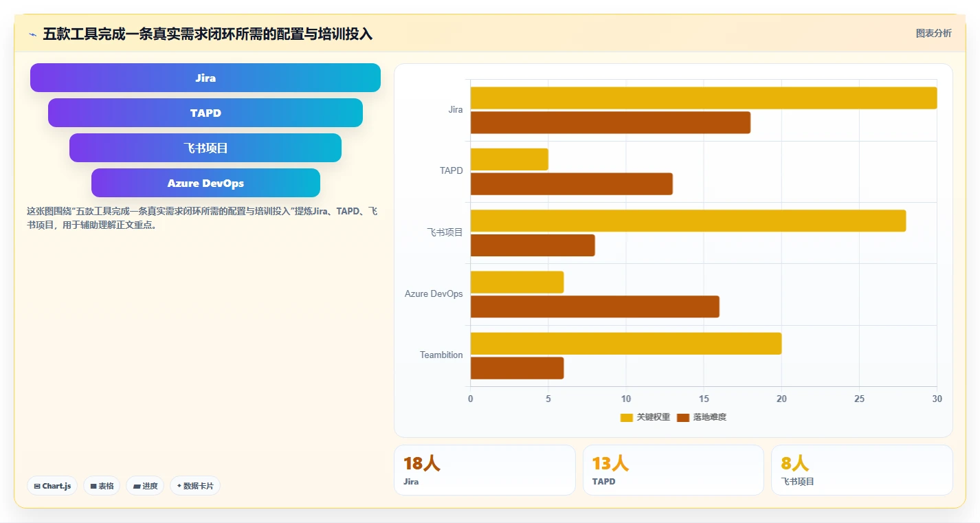Click the 图表分析 label in the header
The width and height of the screenshot is (980, 523).
933,33
